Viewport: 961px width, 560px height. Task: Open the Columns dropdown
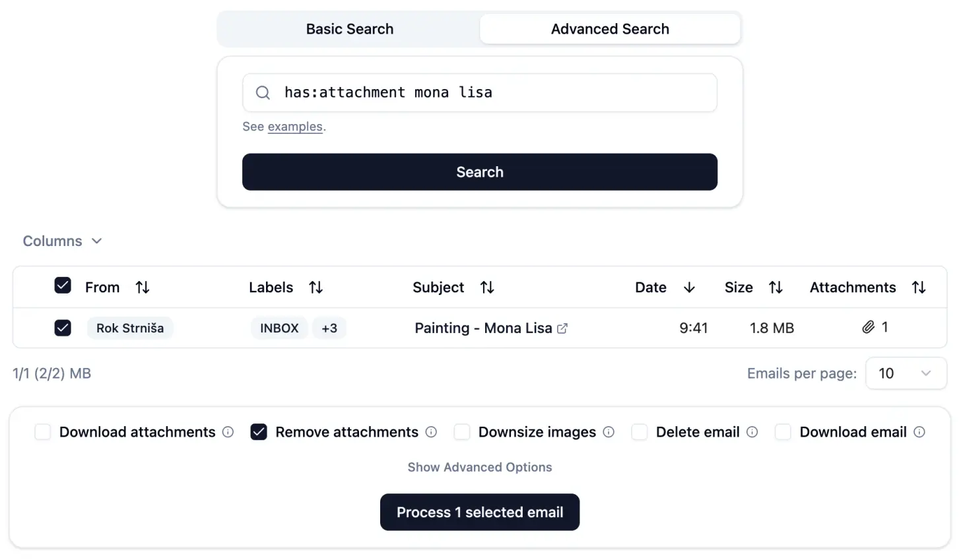pyautogui.click(x=62, y=241)
